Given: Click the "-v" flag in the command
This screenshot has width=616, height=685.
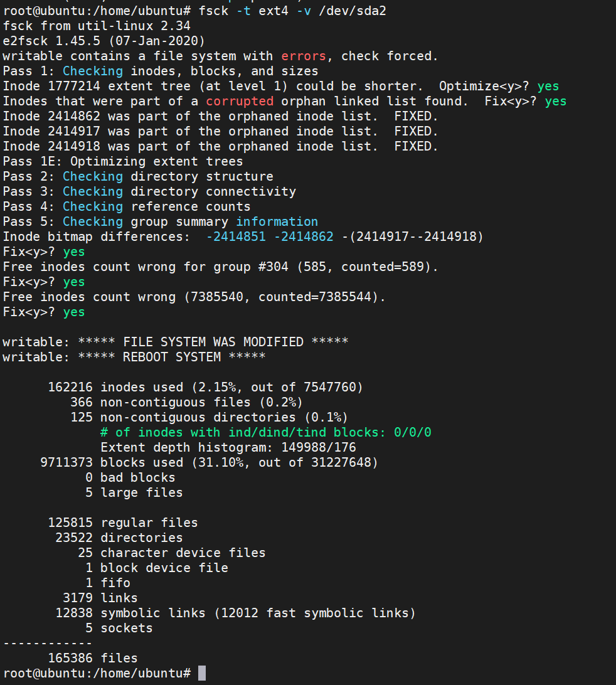Looking at the screenshot, I should pyautogui.click(x=304, y=11).
